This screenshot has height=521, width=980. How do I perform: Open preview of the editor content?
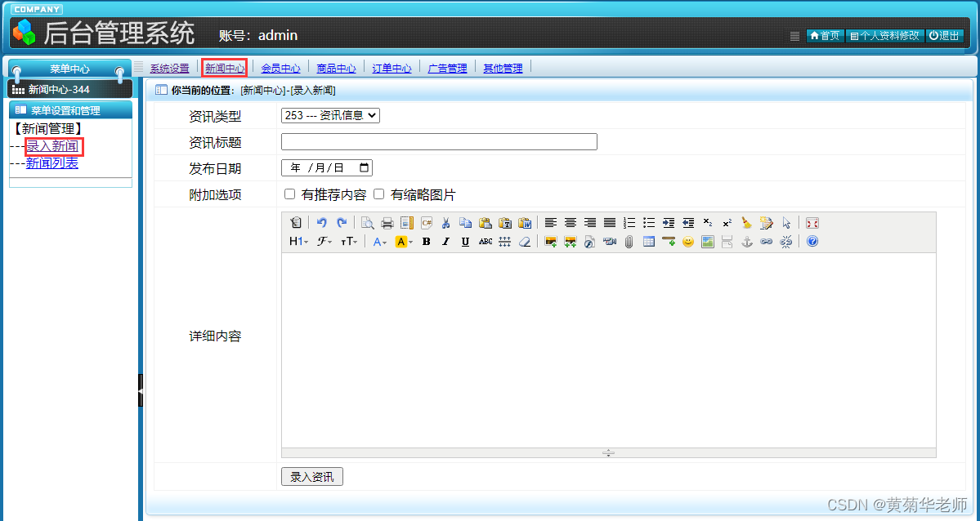point(368,223)
